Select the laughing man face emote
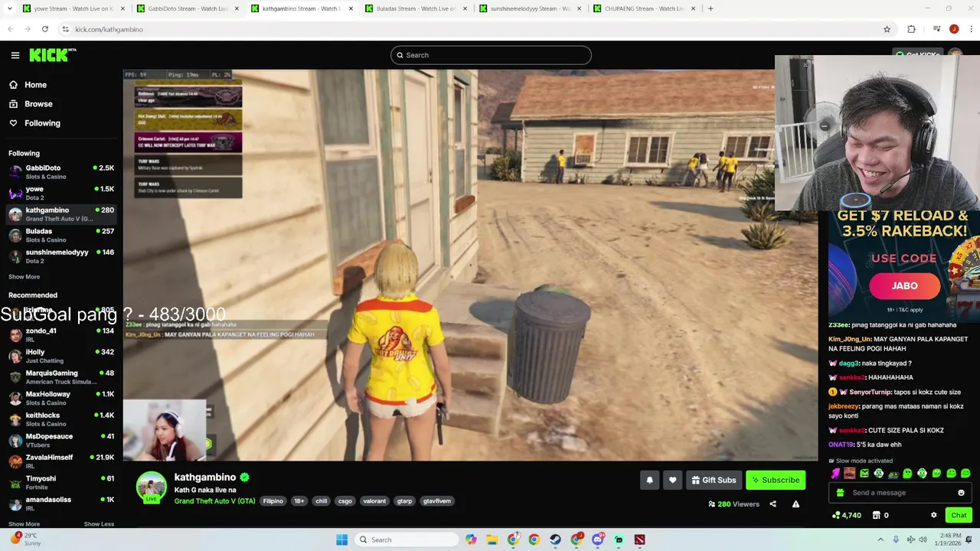 [x=850, y=474]
